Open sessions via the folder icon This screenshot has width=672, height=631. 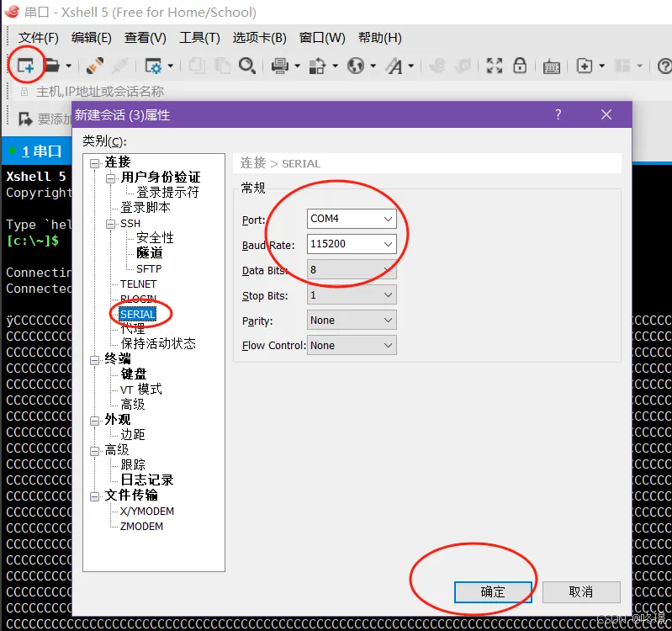[52, 66]
